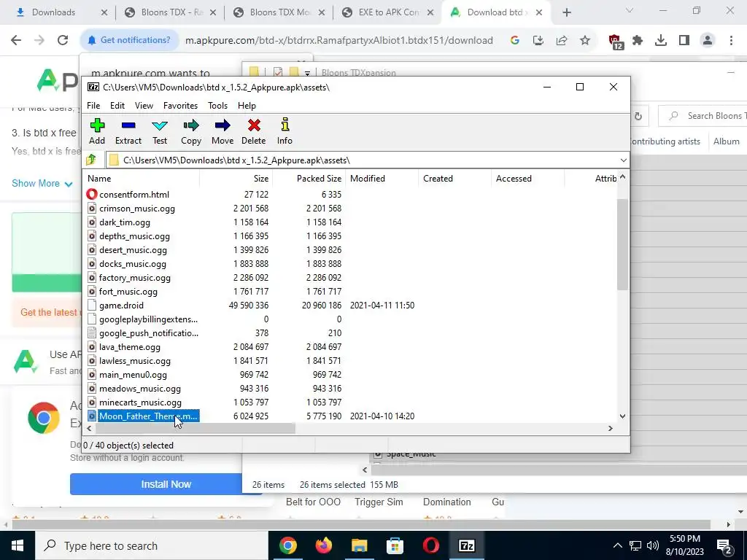Sort files by the Name column header

pyautogui.click(x=142, y=179)
